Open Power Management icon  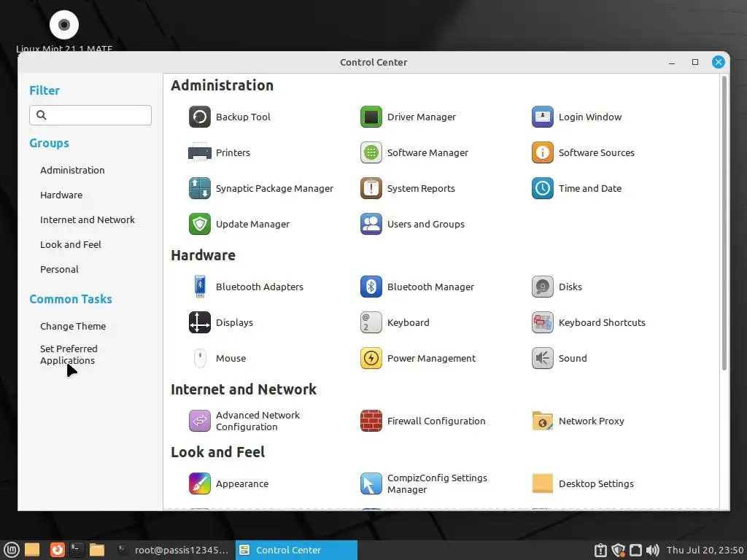[x=371, y=358]
